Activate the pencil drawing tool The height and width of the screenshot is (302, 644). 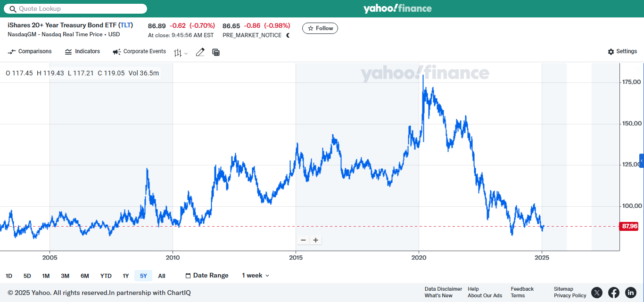(200, 52)
